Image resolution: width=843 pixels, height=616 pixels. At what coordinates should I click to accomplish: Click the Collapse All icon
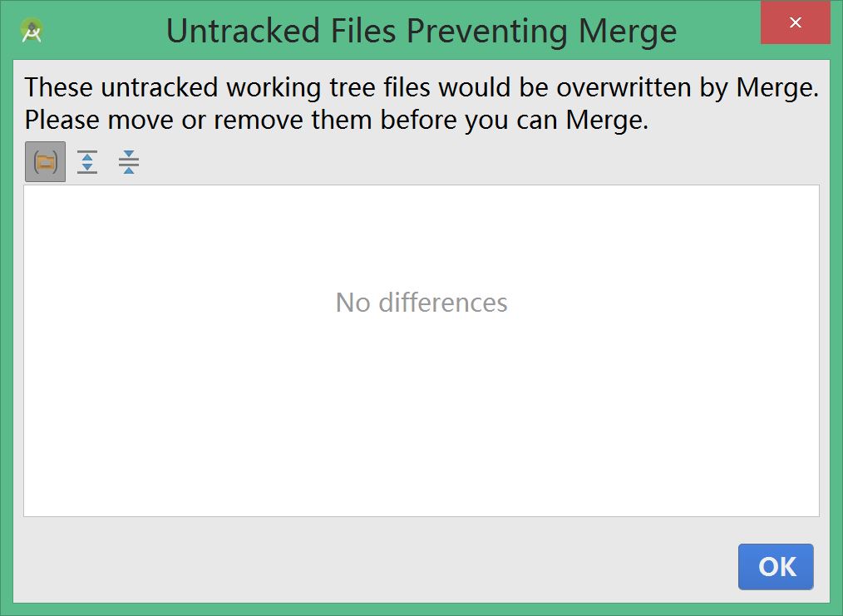pyautogui.click(x=128, y=162)
